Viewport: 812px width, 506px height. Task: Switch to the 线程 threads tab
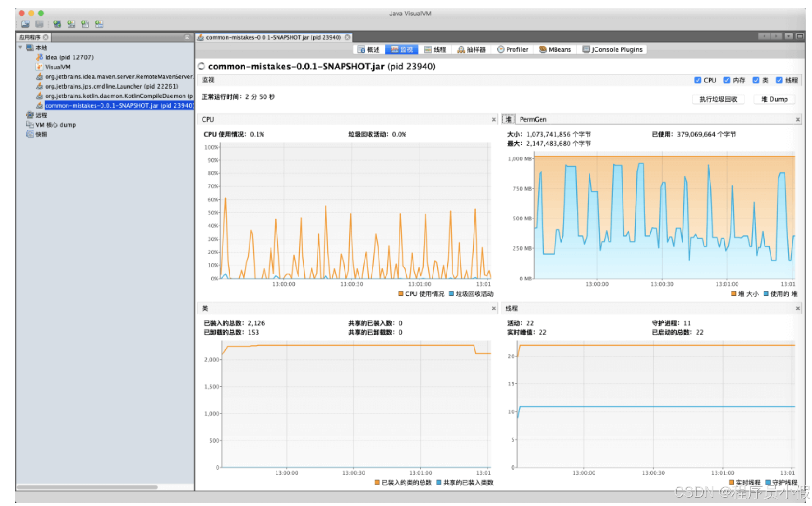[435, 49]
